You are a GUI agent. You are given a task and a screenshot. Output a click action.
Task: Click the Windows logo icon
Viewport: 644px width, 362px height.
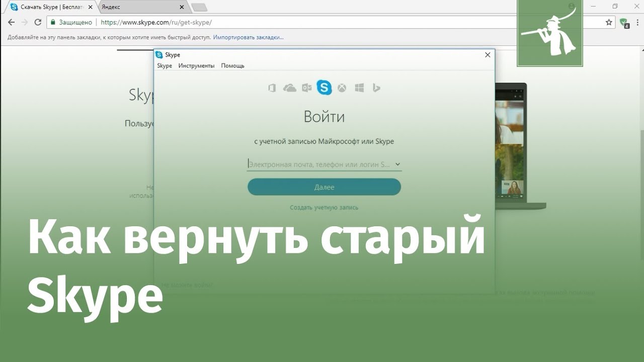point(359,88)
